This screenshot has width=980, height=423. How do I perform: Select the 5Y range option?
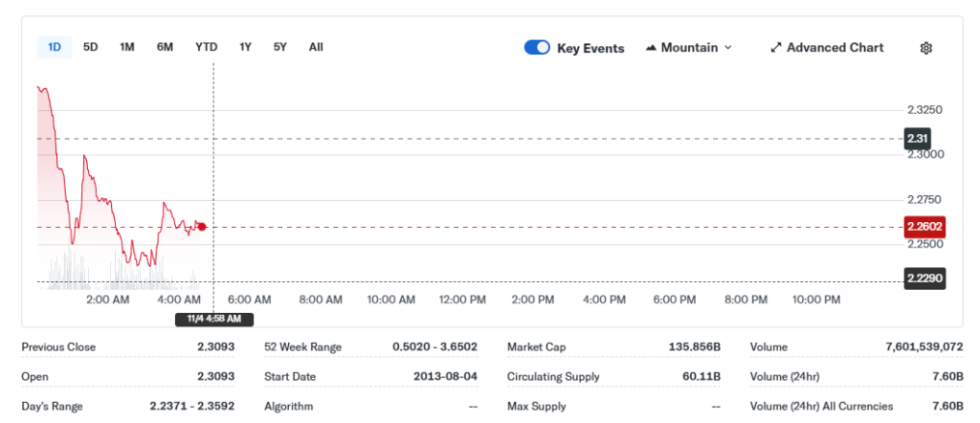(280, 47)
